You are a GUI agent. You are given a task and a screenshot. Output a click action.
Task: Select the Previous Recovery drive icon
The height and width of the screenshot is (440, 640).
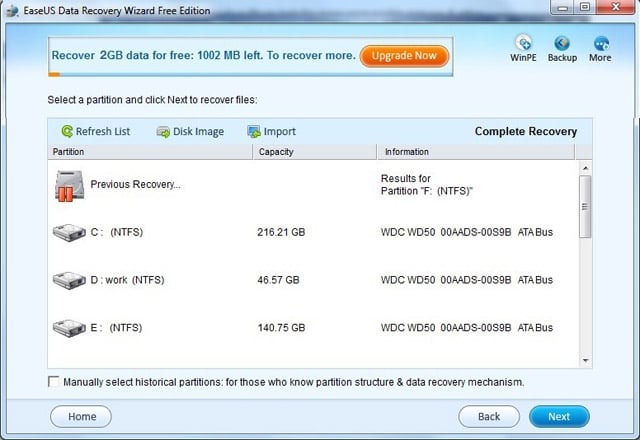[x=69, y=186]
